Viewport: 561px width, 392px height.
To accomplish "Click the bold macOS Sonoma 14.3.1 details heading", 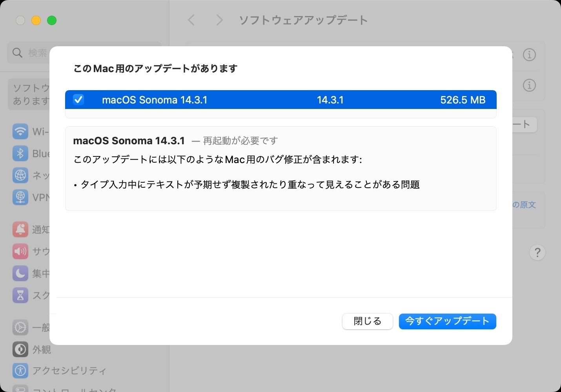I will coord(129,141).
